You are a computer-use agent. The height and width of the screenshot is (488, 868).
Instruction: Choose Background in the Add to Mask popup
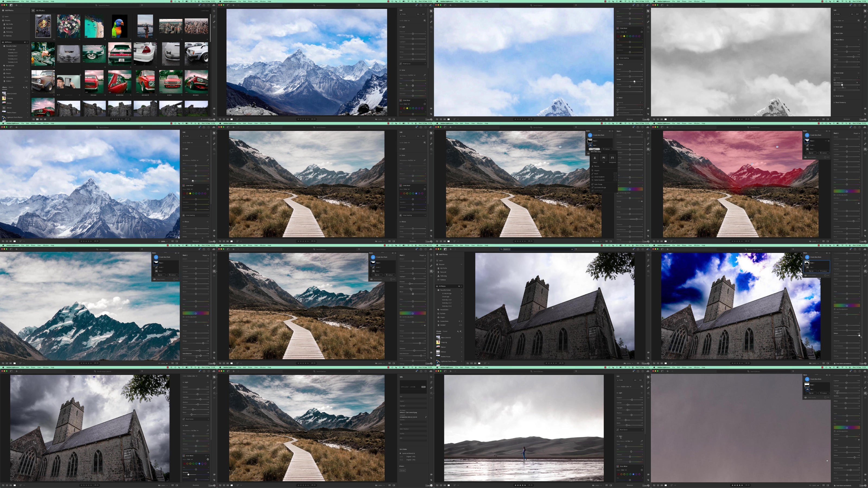coord(612,159)
